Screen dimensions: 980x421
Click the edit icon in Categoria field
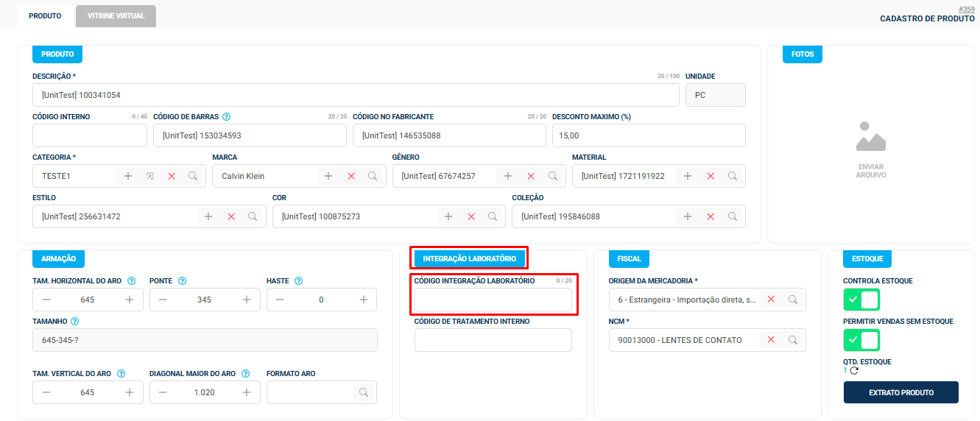point(150,176)
